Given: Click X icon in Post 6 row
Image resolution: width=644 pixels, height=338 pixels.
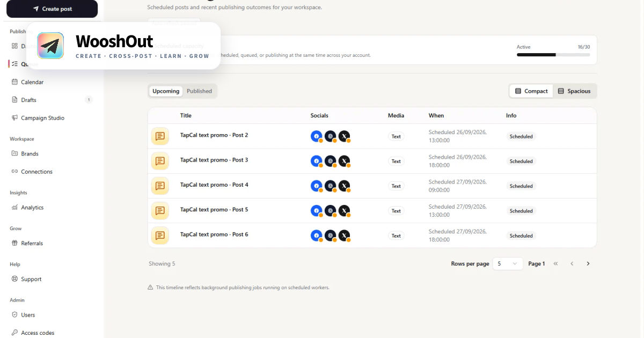Looking at the screenshot, I should click(x=345, y=236).
